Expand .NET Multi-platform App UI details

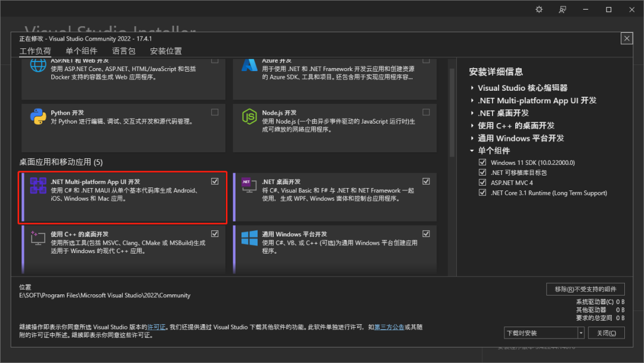point(472,101)
